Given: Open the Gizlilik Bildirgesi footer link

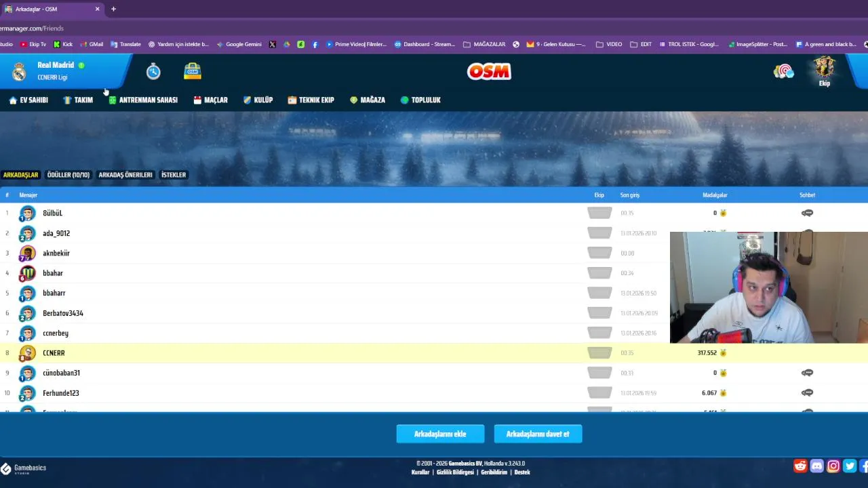Looking at the screenshot, I should tap(455, 472).
